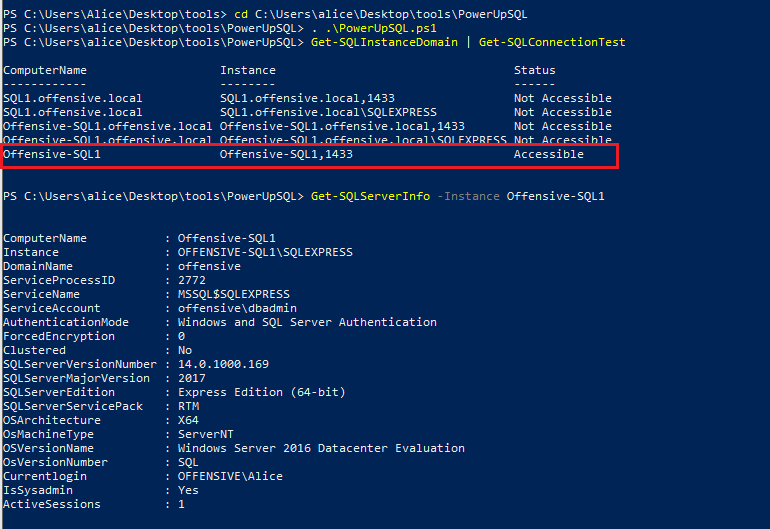Click the .\PowerUpSQL.ps1 script text
Screen dimensions: 770x529
pyautogui.click(x=381, y=28)
